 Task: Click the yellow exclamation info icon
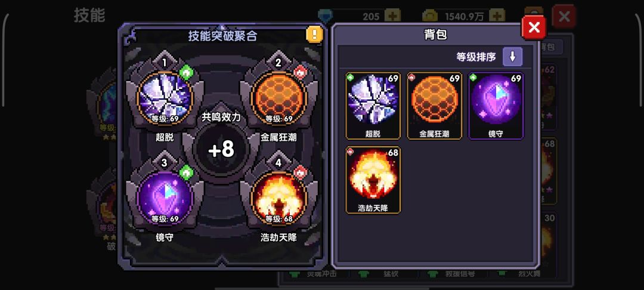(315, 34)
